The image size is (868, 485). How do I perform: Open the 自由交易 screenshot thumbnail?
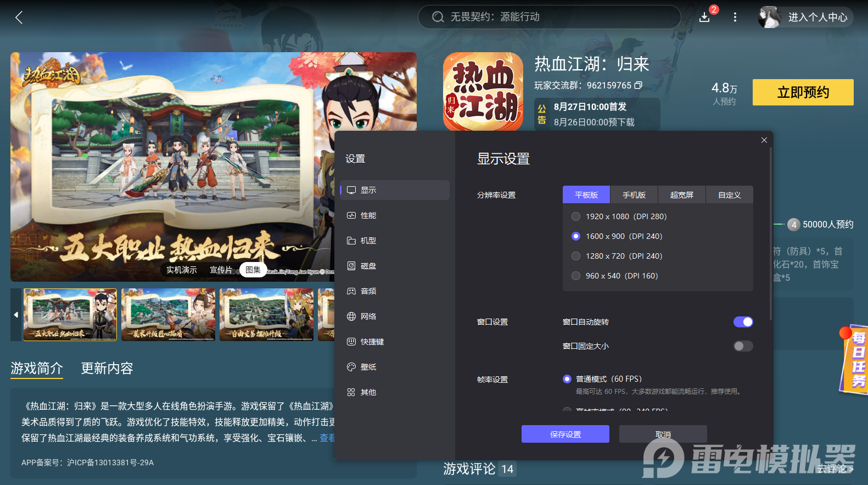point(266,315)
